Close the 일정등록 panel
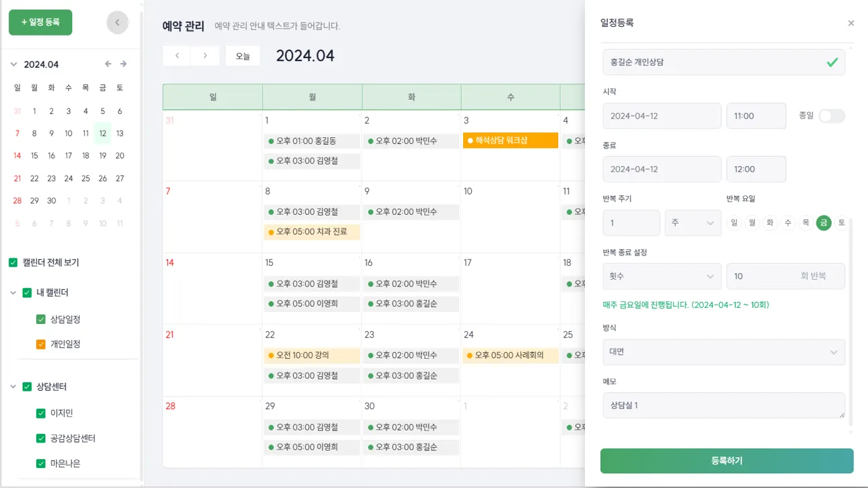 point(851,23)
